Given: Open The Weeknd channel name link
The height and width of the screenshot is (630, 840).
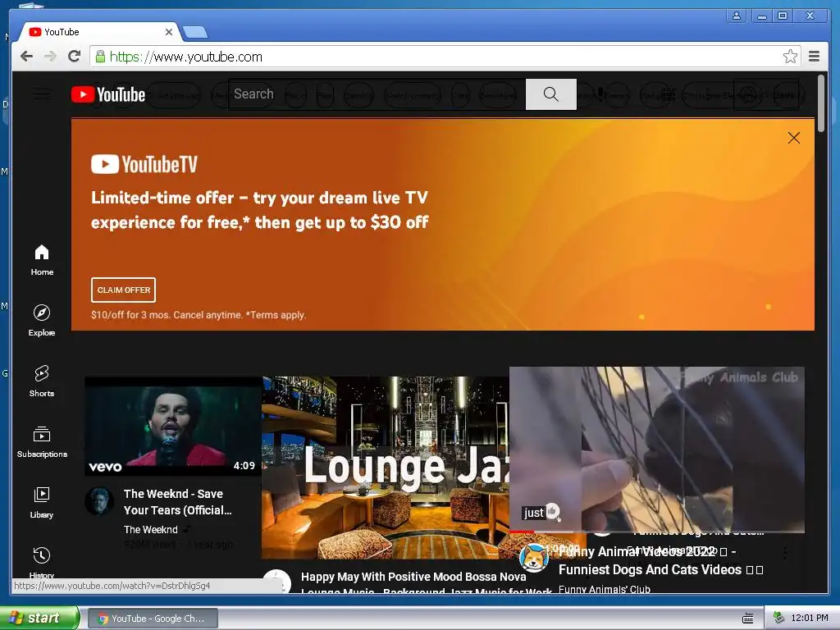Looking at the screenshot, I should [x=151, y=529].
